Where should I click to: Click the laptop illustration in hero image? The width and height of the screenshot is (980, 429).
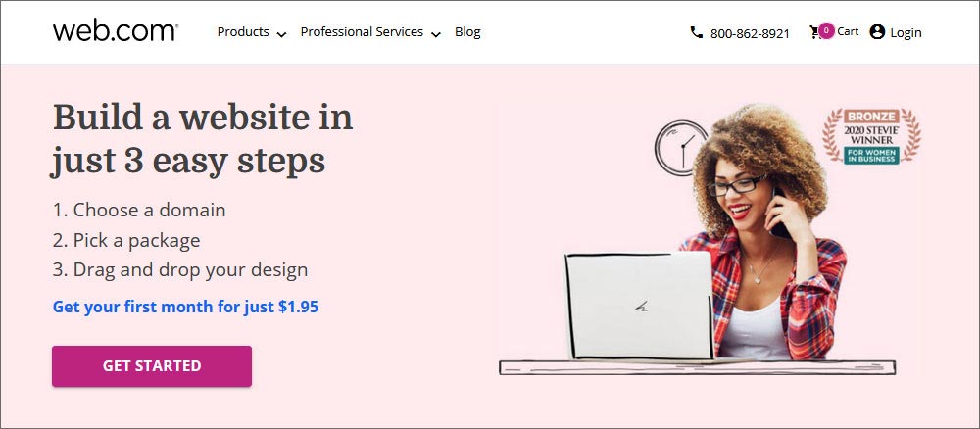[x=639, y=306]
